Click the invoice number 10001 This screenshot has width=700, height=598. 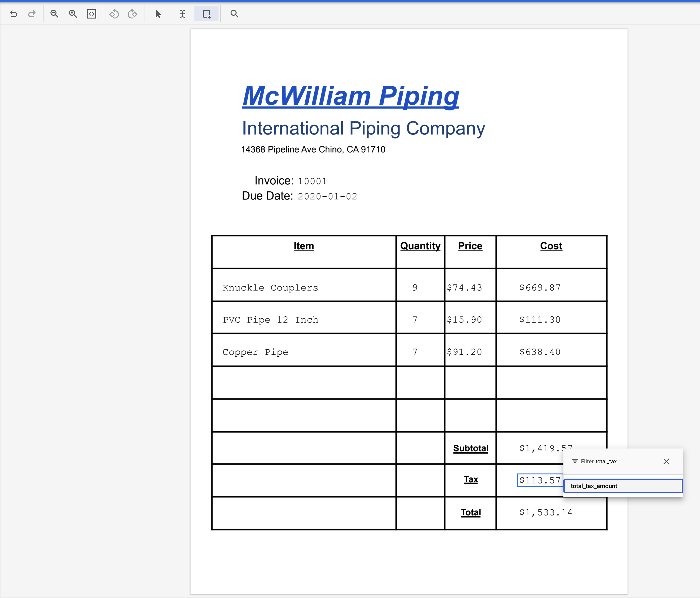click(x=312, y=181)
